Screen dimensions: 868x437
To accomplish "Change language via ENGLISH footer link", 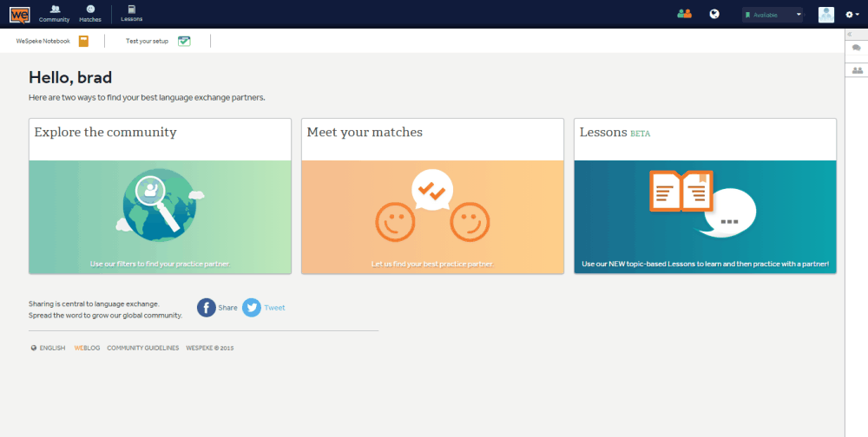I will 52,348.
